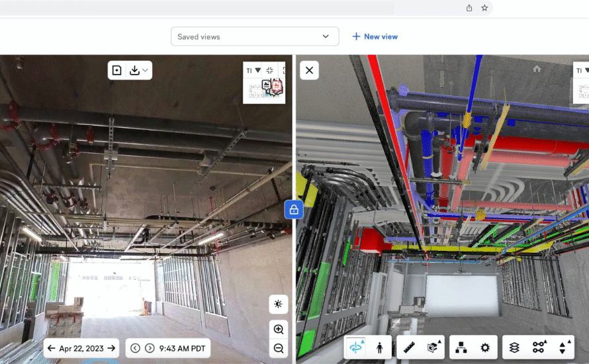Go to the next capture date
The height and width of the screenshot is (364, 589).
coord(113,348)
